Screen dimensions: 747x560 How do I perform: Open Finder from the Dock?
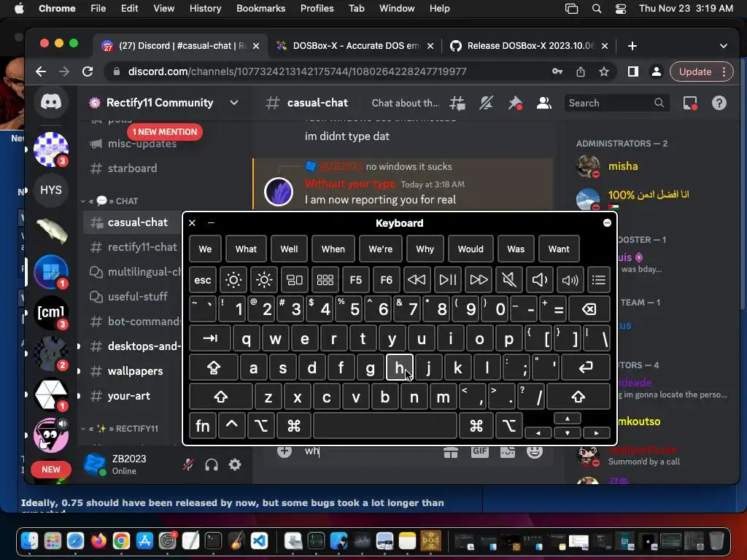click(29, 541)
